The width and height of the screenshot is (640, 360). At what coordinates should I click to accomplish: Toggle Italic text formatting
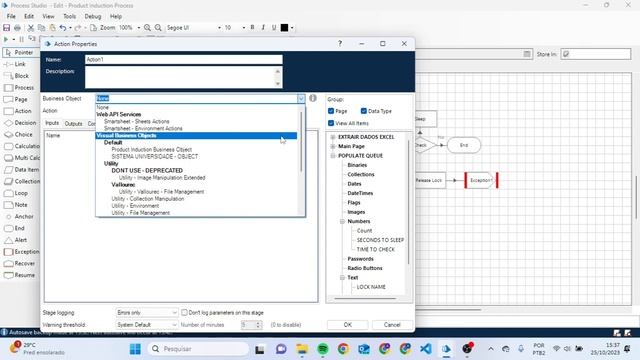(x=263, y=27)
